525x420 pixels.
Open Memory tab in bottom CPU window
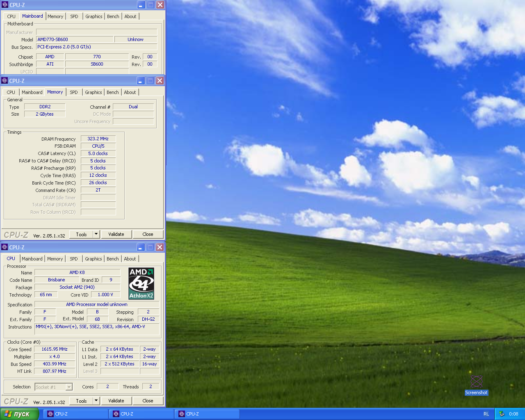55,259
